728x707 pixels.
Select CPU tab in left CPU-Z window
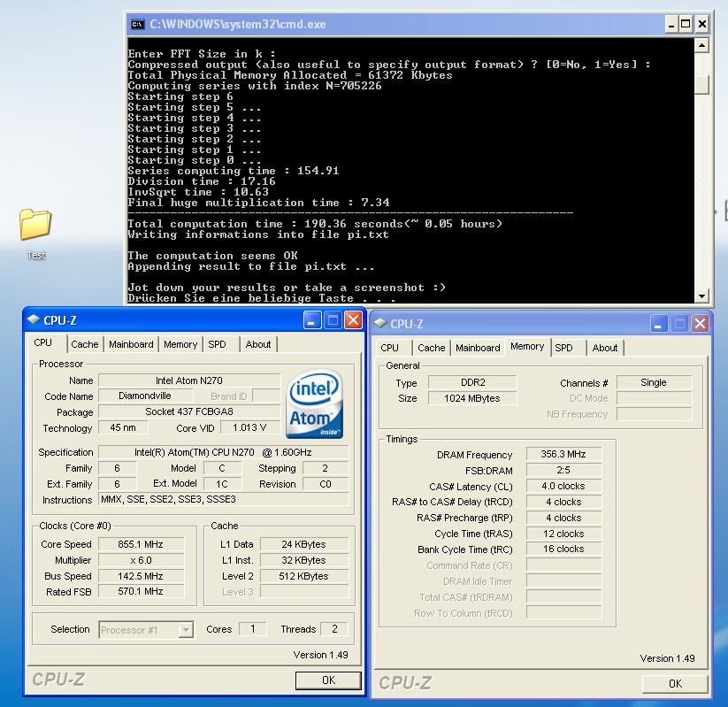coord(43,342)
